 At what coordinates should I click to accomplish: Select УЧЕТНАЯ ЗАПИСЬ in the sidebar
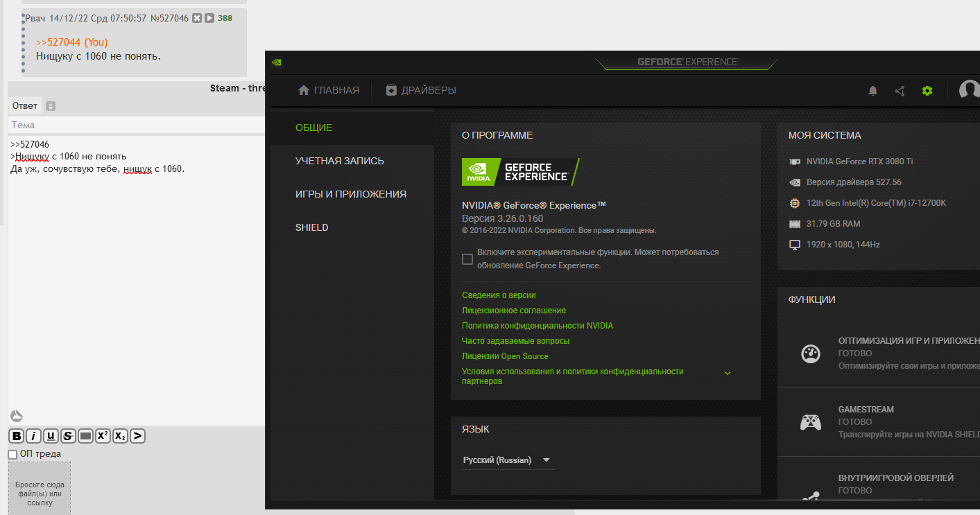coord(340,161)
